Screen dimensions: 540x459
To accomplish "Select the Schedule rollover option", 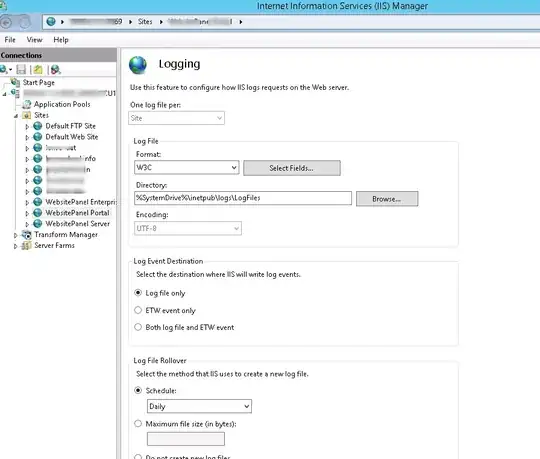I will [x=138, y=390].
